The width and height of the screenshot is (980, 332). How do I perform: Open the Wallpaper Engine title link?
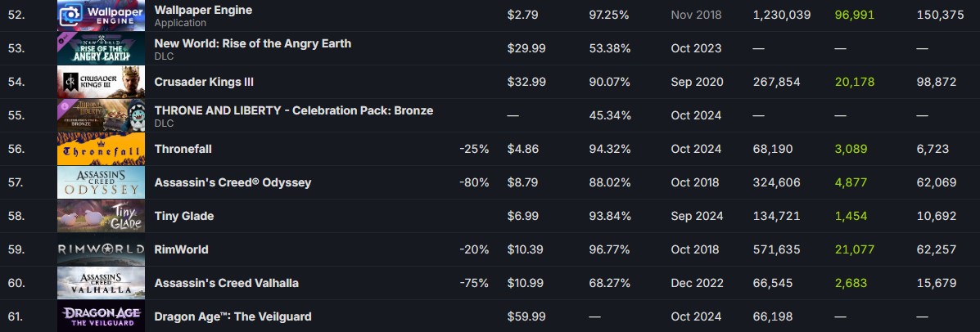(203, 10)
